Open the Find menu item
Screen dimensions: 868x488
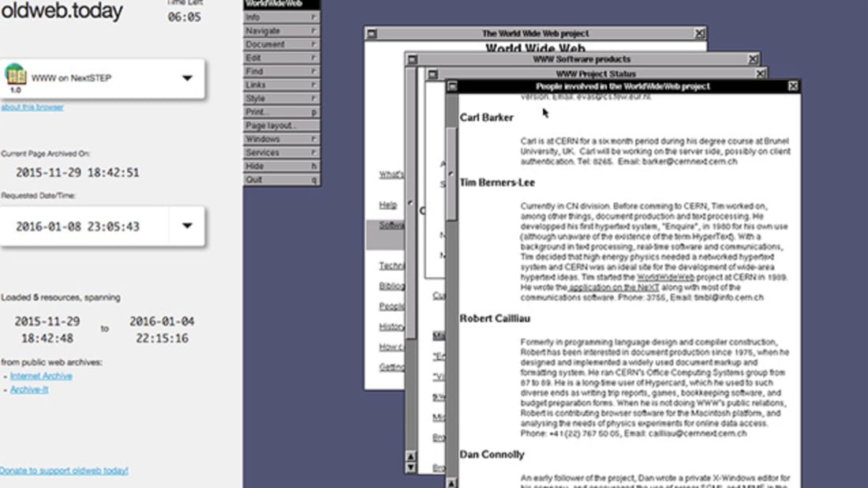coord(281,71)
